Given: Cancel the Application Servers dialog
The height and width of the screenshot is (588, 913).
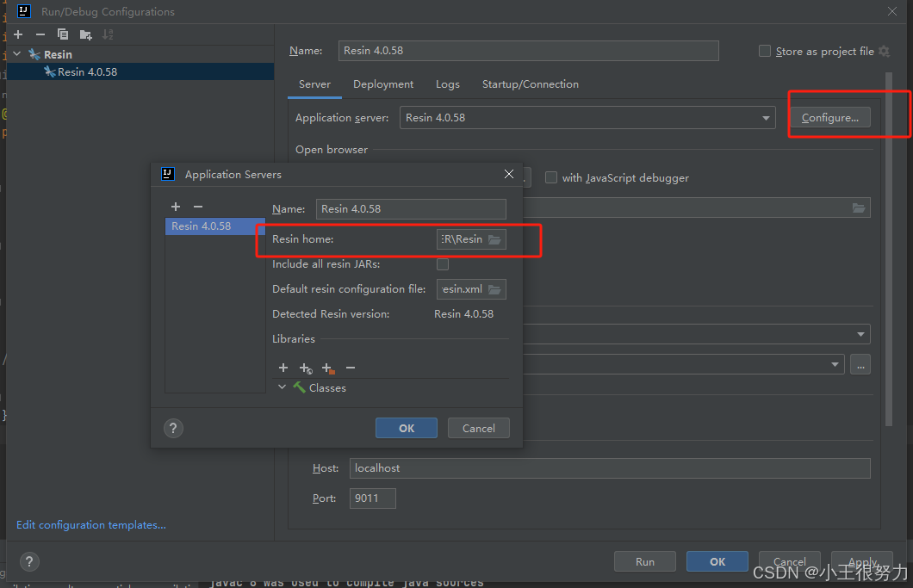Looking at the screenshot, I should 479,429.
